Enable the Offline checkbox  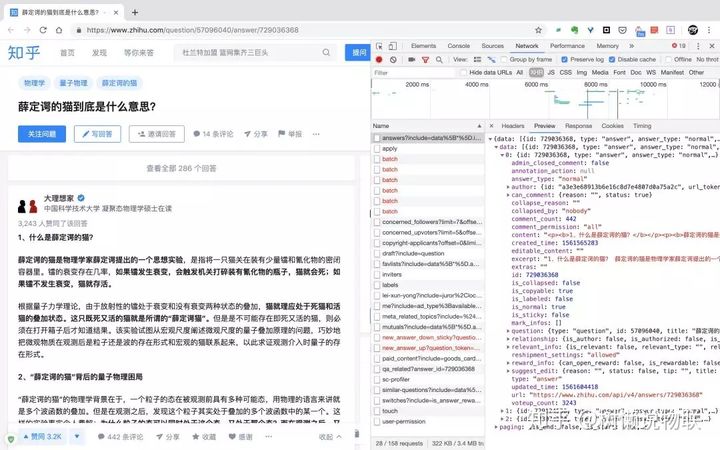click(668, 59)
